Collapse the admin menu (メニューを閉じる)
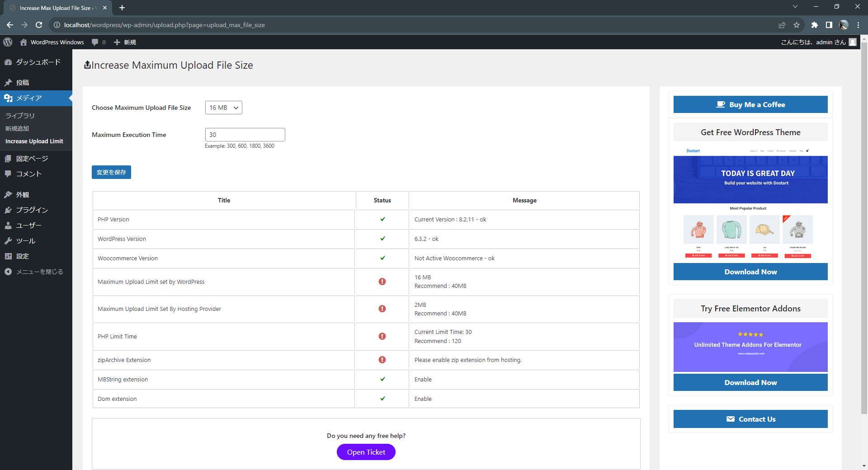The image size is (868, 470). pyautogui.click(x=34, y=272)
